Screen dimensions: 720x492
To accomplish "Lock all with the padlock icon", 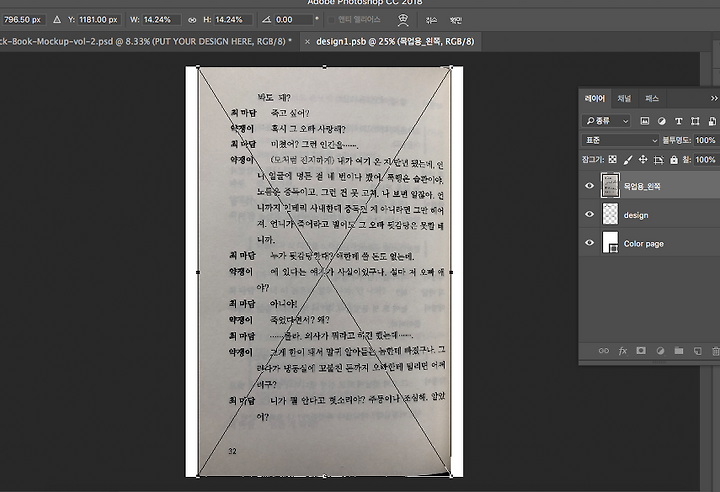I will (x=674, y=159).
